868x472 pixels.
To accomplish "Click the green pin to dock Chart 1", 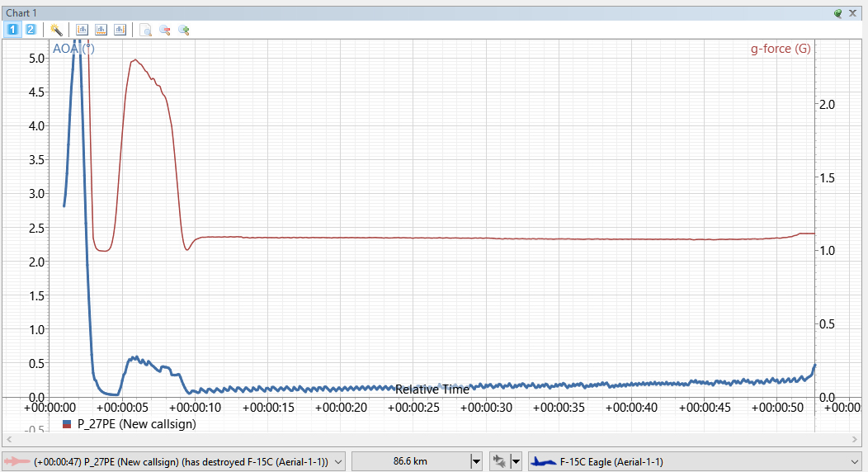I will point(837,13).
